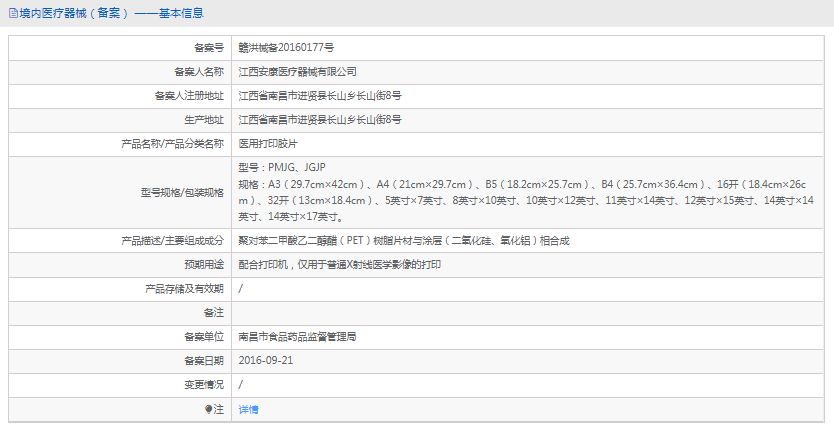Click the document icon beside 境内医疗器械 header

pyautogui.click(x=13, y=13)
